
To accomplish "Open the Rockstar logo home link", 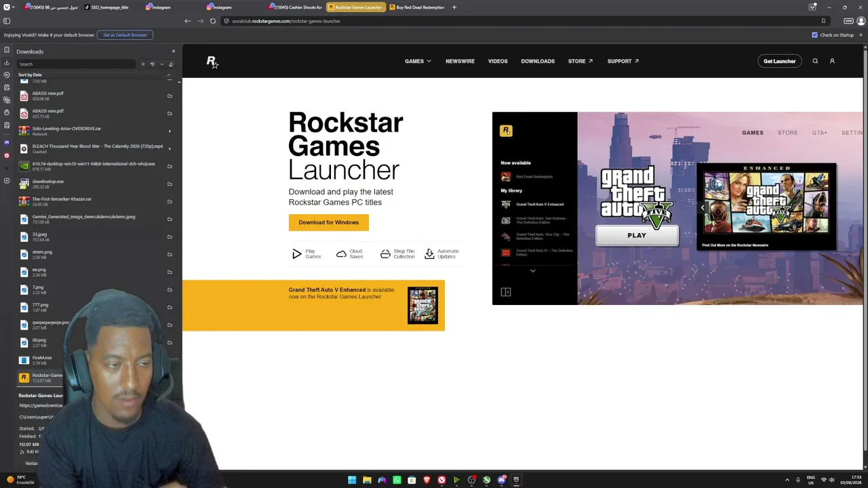I will [x=212, y=62].
